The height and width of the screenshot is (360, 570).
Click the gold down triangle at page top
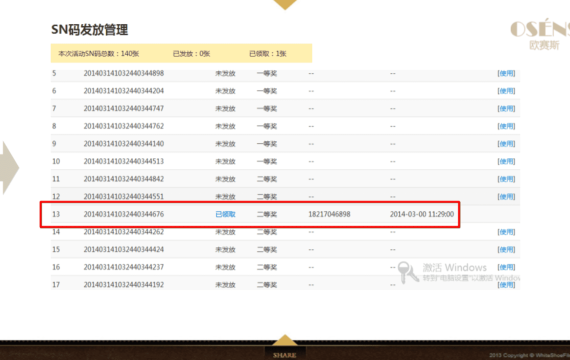coord(285,5)
